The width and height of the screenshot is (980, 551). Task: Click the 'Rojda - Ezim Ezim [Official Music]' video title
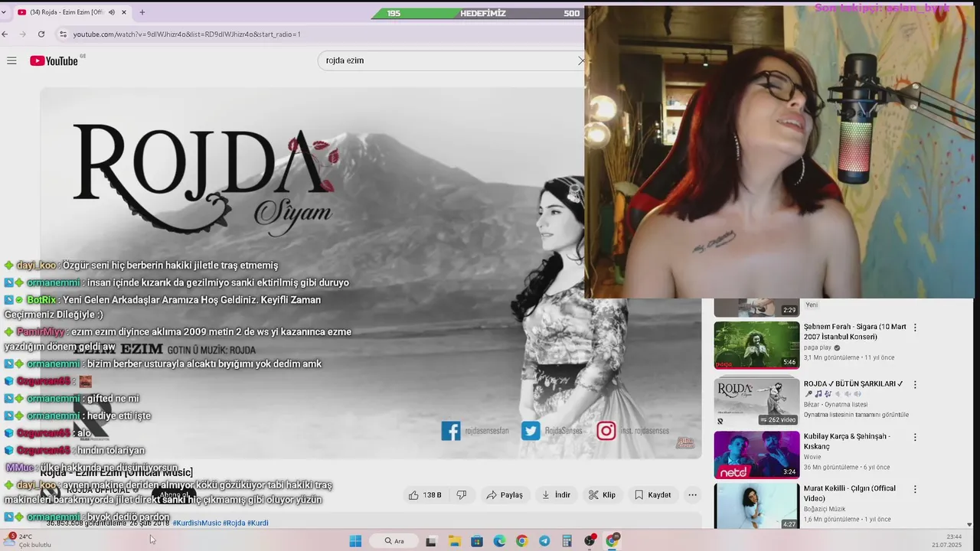pyautogui.click(x=116, y=472)
